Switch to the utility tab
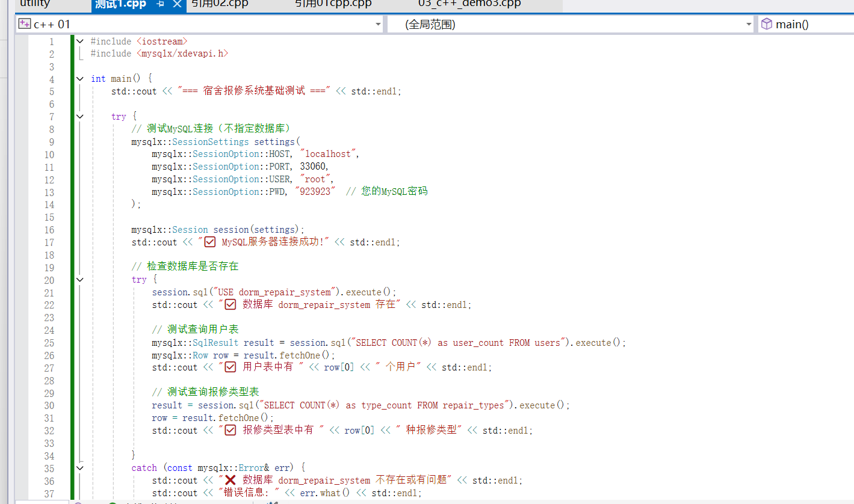Viewport: 854px width, 504px height. (35, 4)
